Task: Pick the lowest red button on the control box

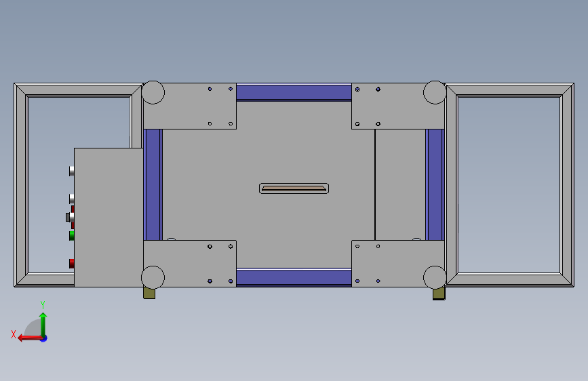Action: pos(72,263)
